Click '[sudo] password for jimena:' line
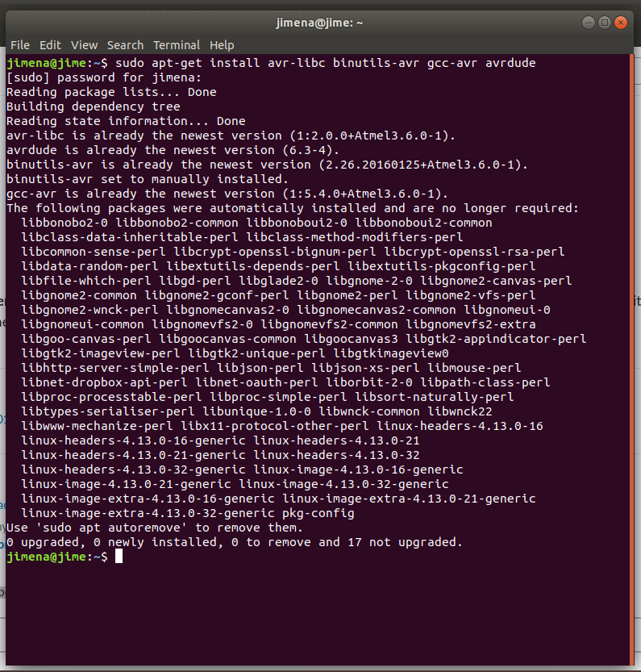 pyautogui.click(x=104, y=77)
